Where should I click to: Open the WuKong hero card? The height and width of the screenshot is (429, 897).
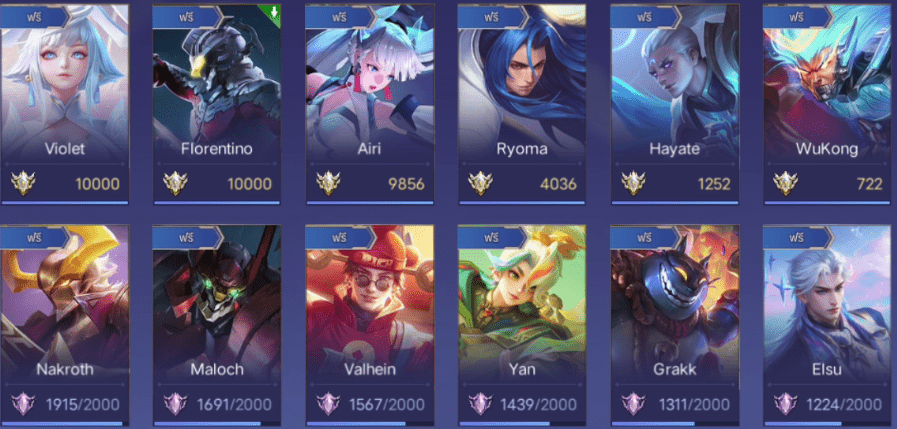click(829, 104)
